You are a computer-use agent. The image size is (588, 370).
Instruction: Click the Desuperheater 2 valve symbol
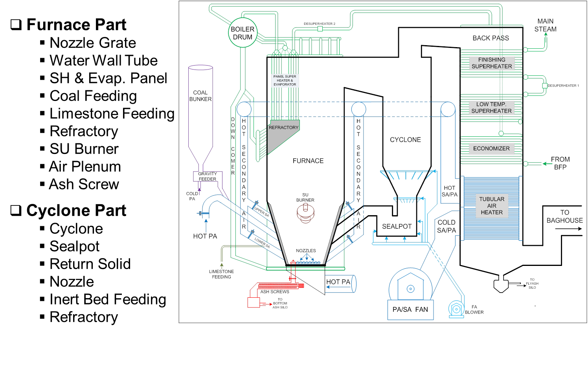[320, 29]
